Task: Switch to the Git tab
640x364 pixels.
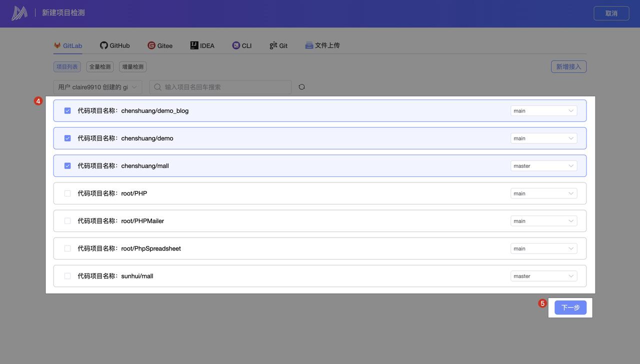Action: tap(278, 45)
